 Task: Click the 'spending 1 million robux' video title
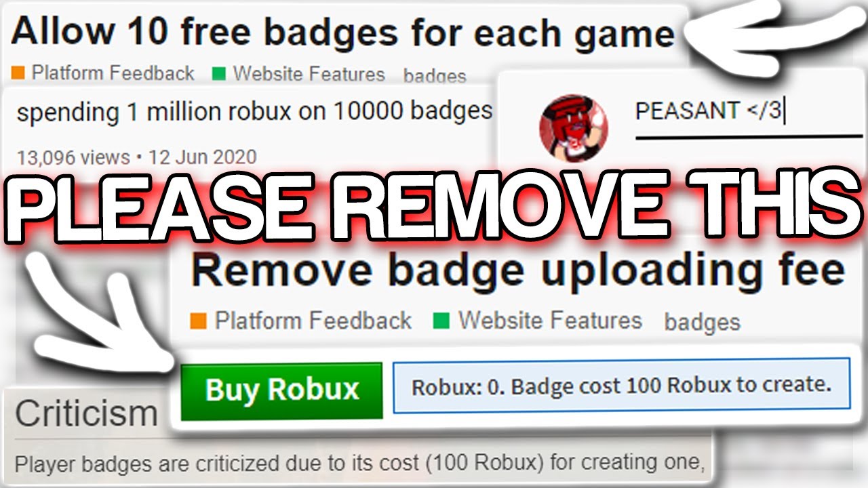click(254, 111)
